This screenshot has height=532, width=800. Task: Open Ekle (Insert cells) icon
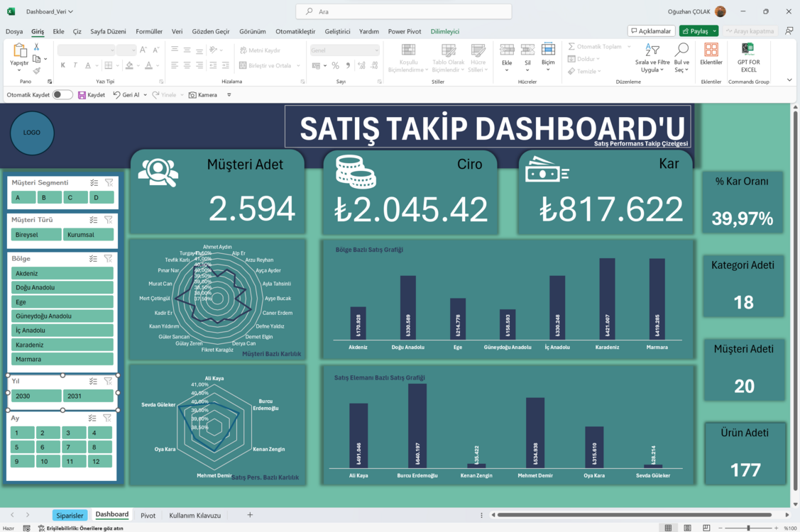[507, 50]
